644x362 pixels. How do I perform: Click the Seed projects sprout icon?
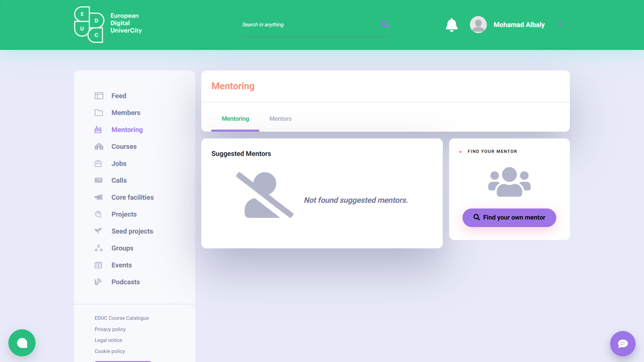(98, 231)
